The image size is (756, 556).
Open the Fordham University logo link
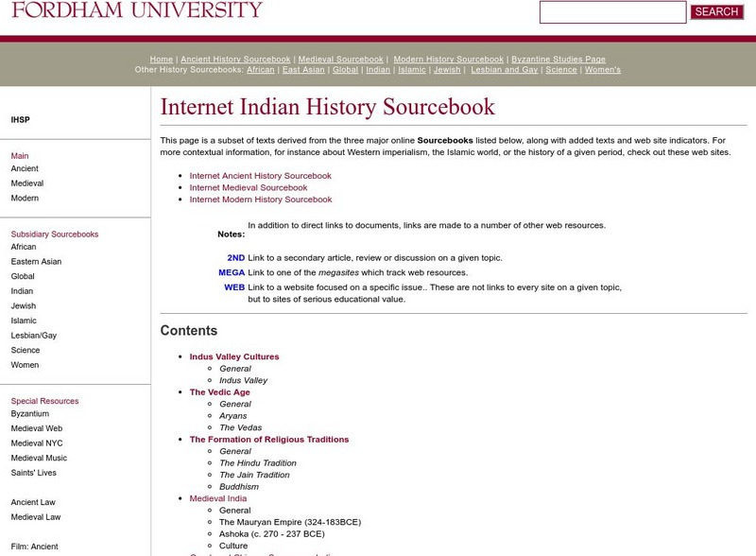point(137,9)
